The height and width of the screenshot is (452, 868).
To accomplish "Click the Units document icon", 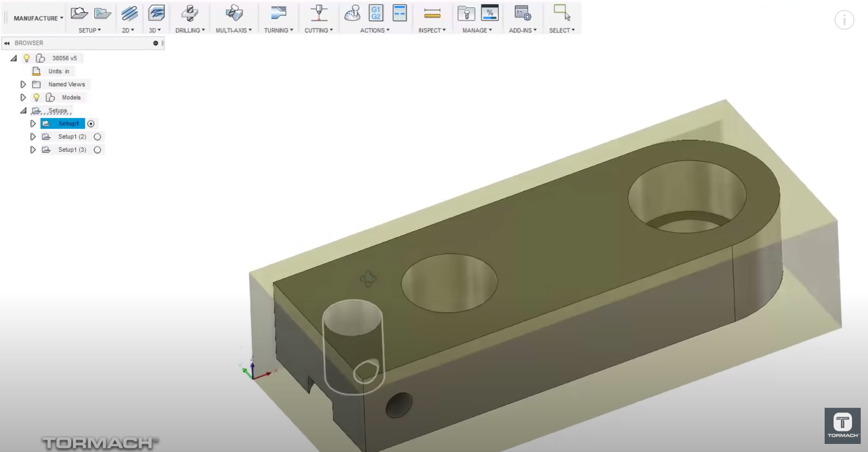I will tap(37, 71).
